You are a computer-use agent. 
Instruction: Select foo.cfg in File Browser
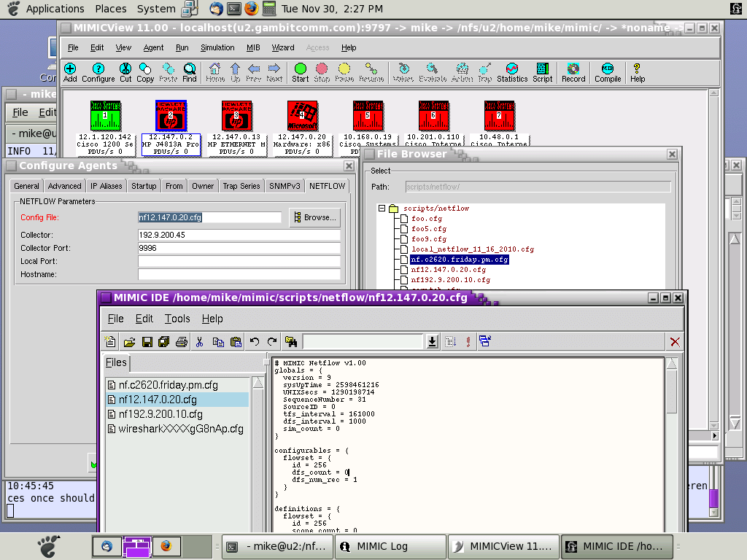tap(426, 219)
